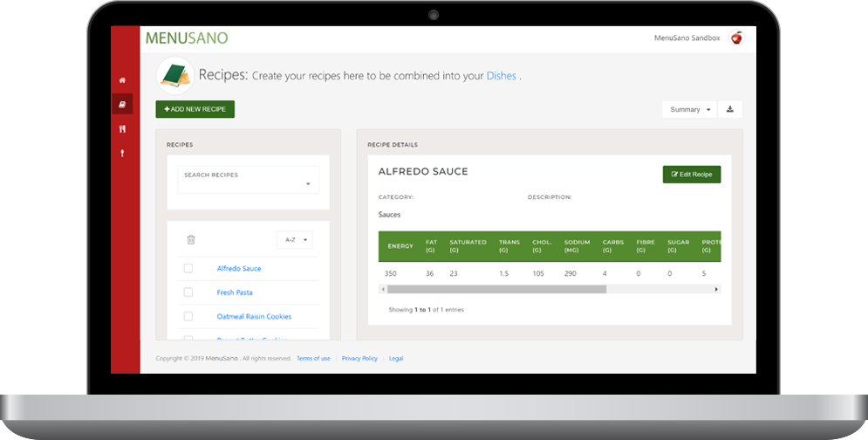Click the Recipes book icon in sidebar

tap(122, 104)
